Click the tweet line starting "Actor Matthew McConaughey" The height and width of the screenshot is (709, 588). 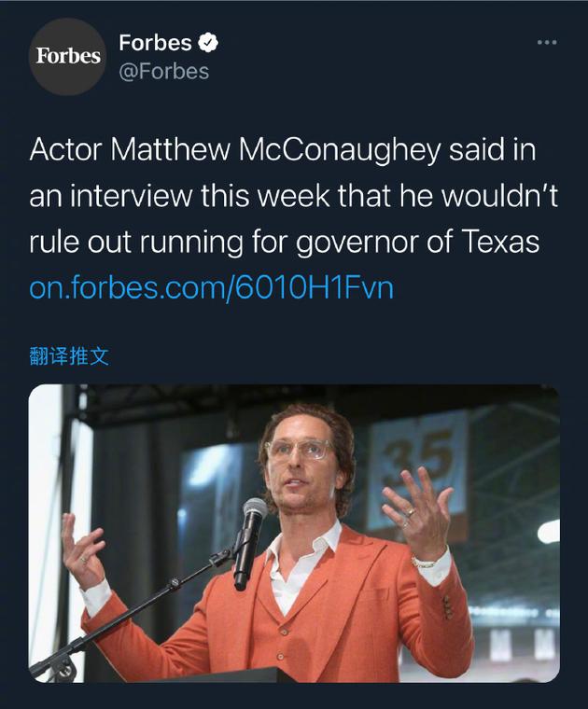283,149
